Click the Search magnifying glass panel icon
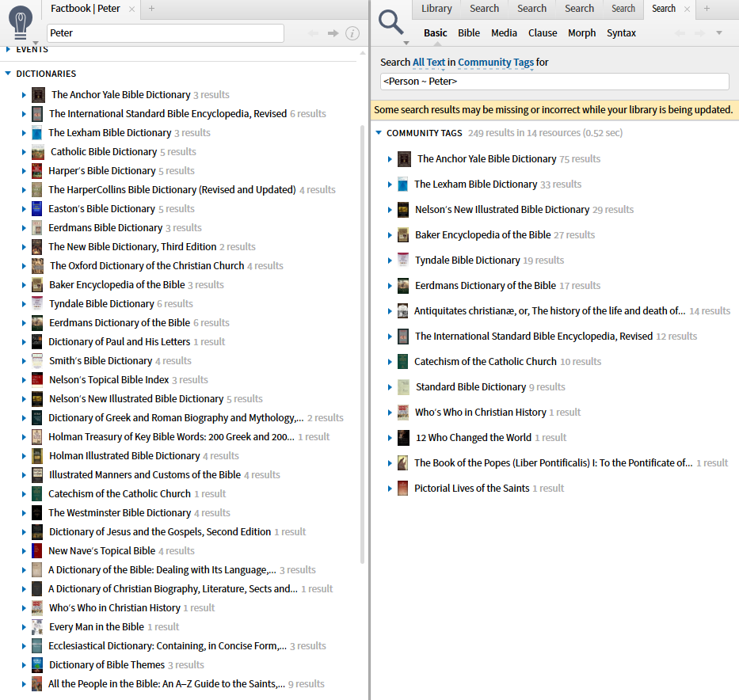 pos(391,22)
